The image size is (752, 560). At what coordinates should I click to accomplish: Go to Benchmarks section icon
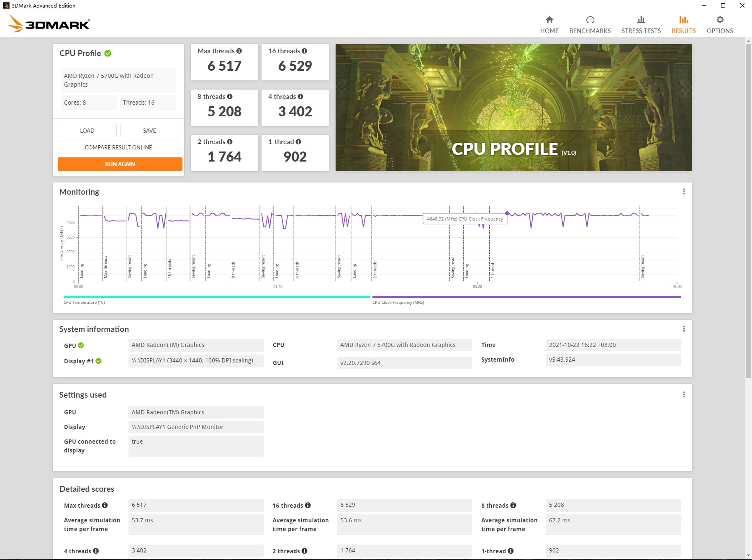point(590,20)
